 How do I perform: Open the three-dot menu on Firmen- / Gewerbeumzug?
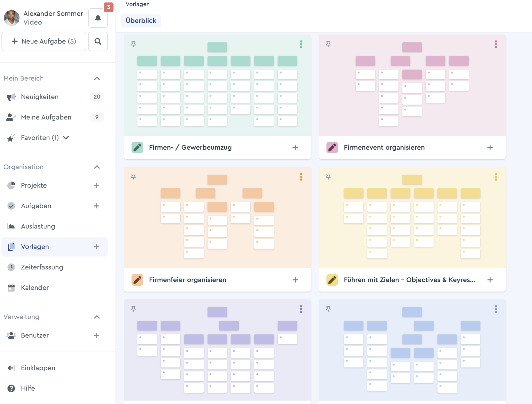point(301,44)
